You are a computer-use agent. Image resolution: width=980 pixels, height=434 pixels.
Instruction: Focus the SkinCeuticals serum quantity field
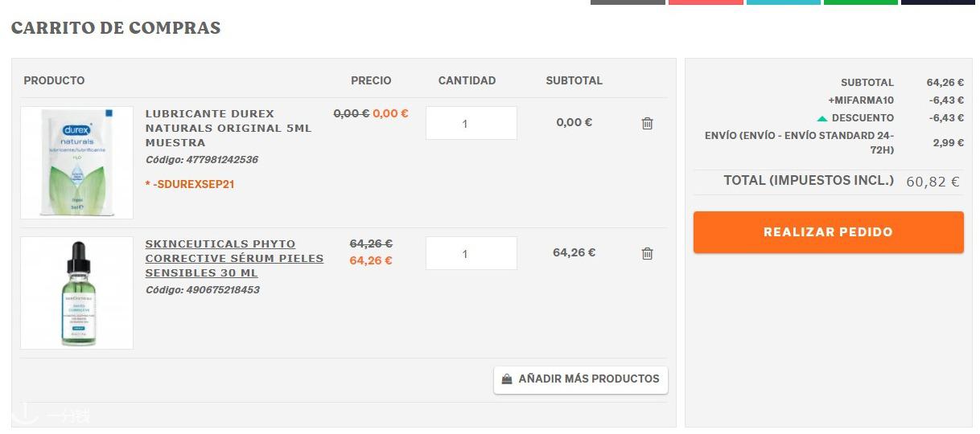point(471,254)
